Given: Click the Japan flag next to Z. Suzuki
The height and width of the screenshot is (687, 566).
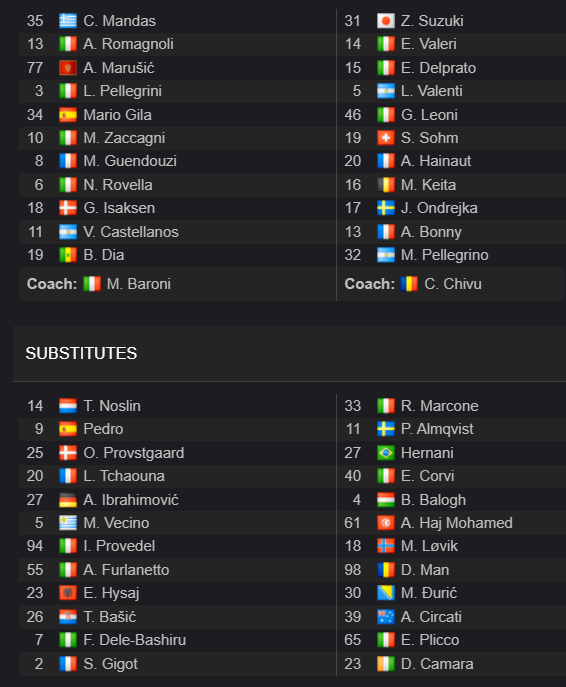Looking at the screenshot, I should pos(386,21).
